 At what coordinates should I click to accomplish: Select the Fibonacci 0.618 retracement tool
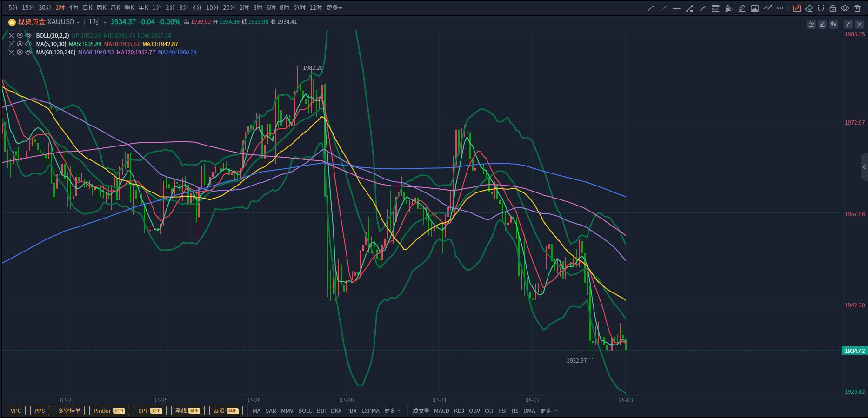click(x=716, y=8)
